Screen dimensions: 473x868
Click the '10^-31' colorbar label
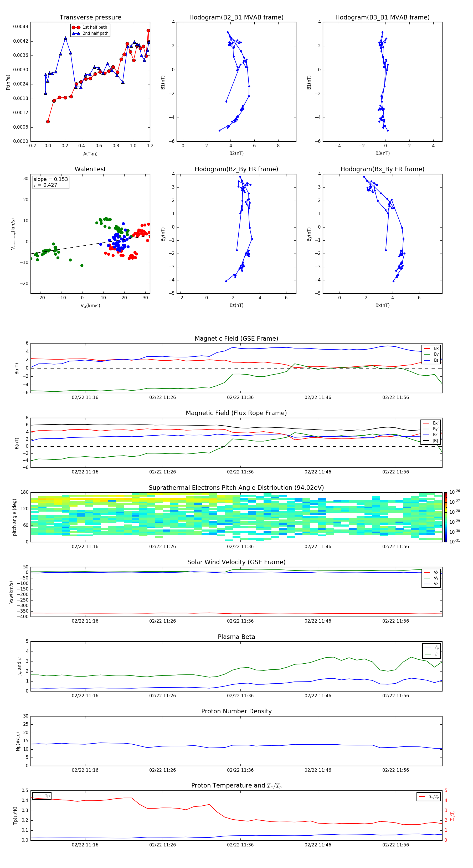pyautogui.click(x=455, y=542)
